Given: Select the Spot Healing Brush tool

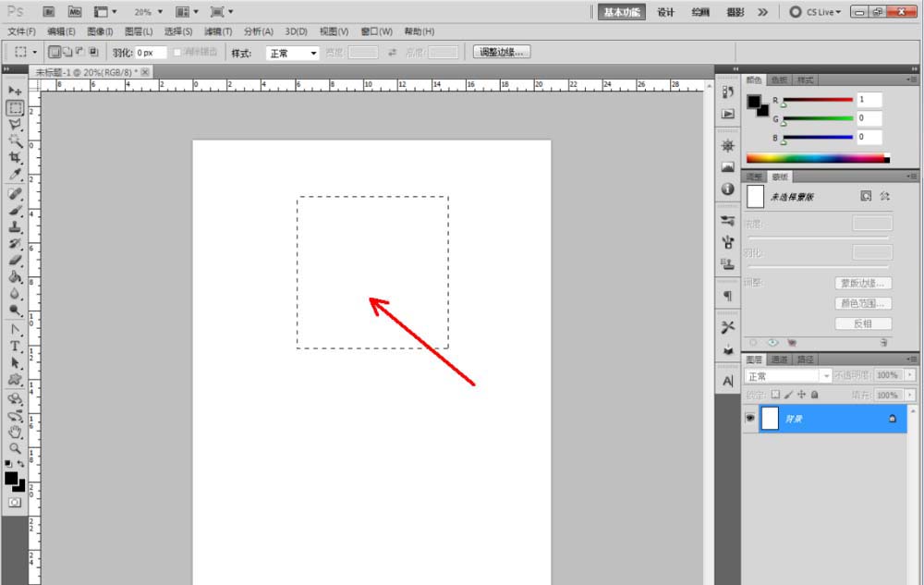Looking at the screenshot, I should [15, 194].
